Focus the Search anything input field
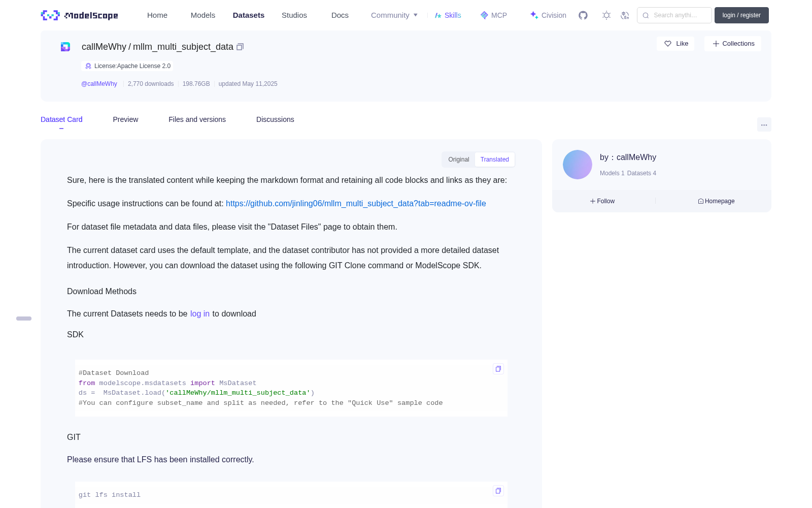812x508 pixels. pyautogui.click(x=674, y=15)
